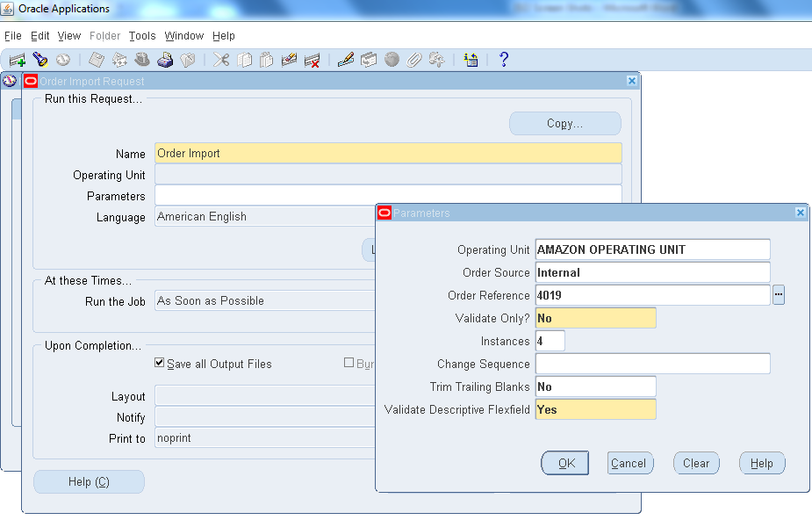
Task: Click the blue question mark Help icon
Action: 503,60
